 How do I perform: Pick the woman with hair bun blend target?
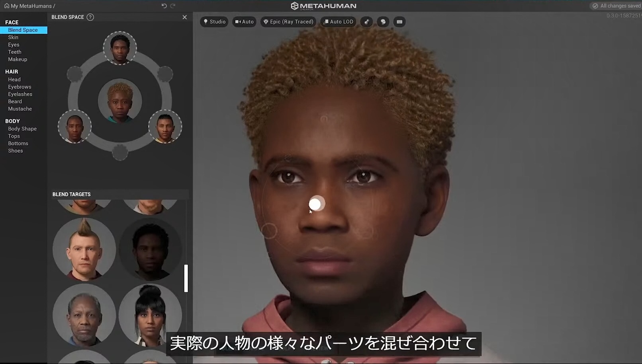[x=150, y=315]
